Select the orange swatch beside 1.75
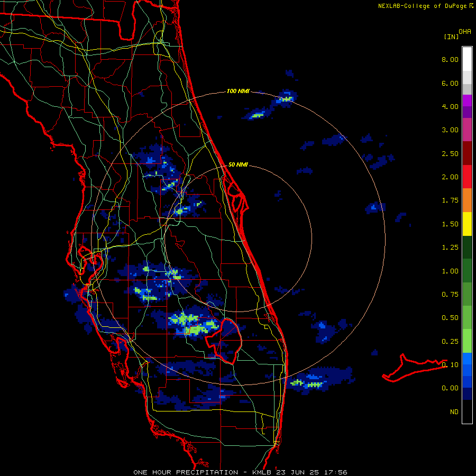Screen dimensions: 476x476 point(467,200)
